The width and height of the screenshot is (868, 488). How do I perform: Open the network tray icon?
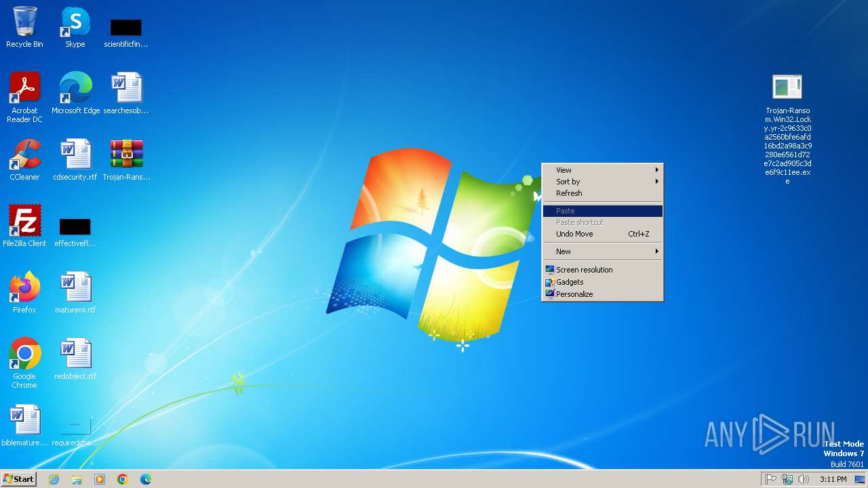tap(787, 479)
